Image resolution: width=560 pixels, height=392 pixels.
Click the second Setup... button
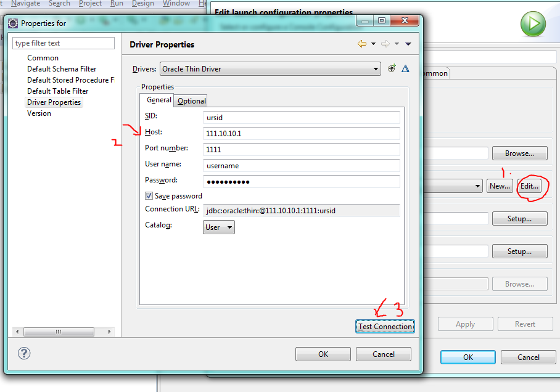520,251
